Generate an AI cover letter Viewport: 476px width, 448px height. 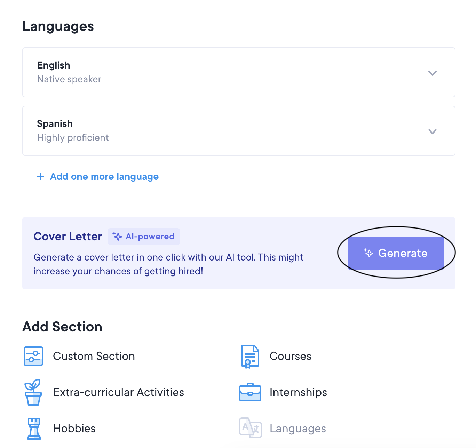tap(396, 253)
